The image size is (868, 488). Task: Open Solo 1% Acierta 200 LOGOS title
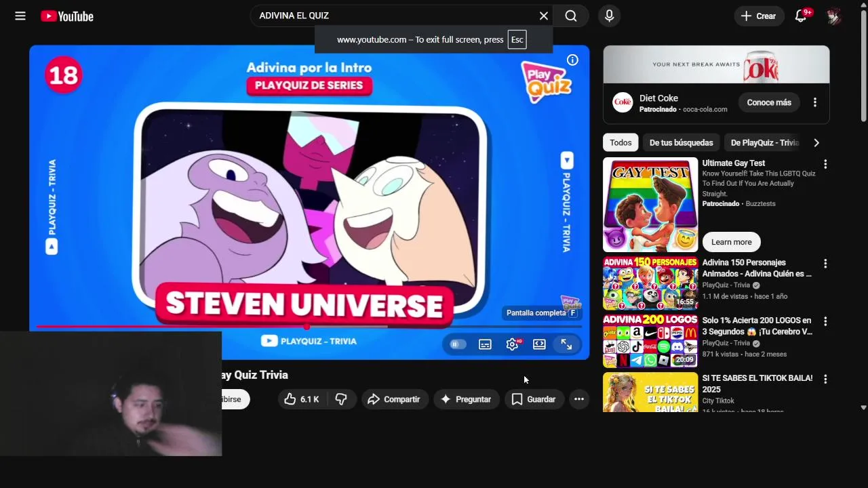point(757,326)
